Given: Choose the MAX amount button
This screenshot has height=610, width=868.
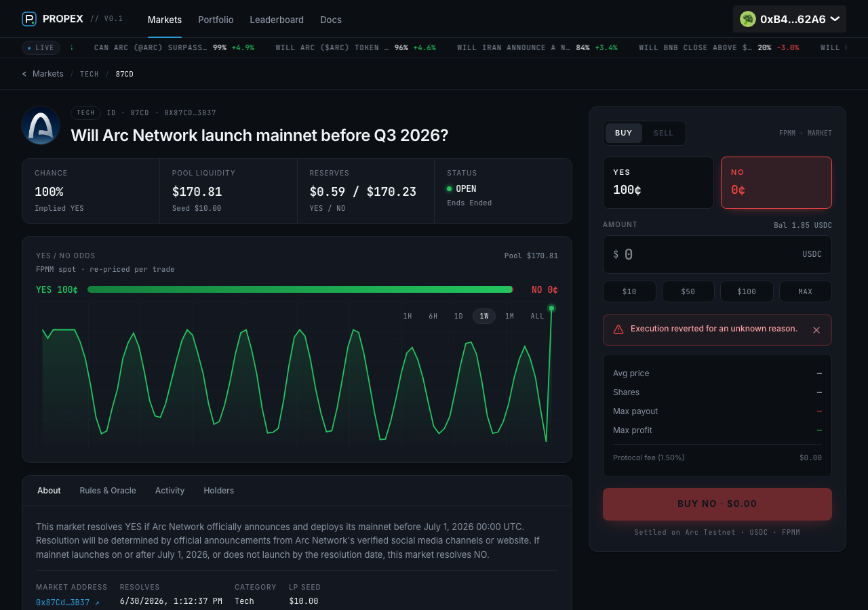Looking at the screenshot, I should click(806, 291).
